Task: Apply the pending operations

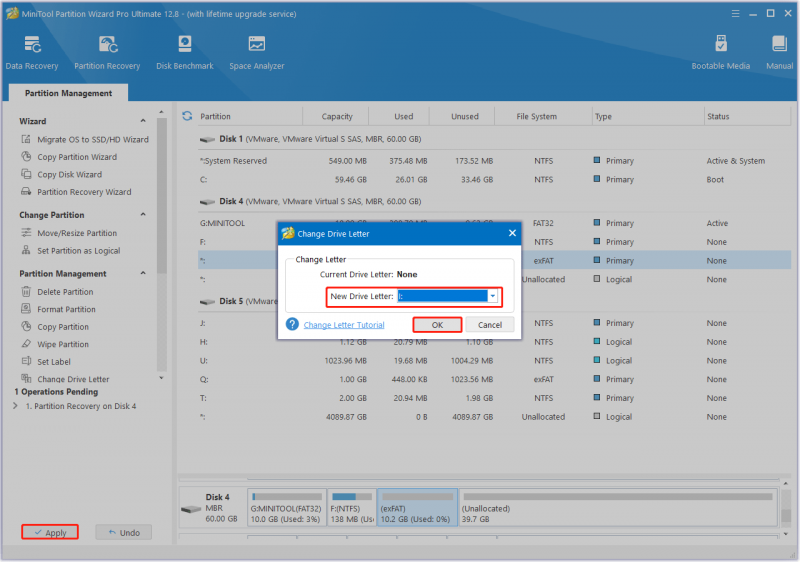Action: coord(50,532)
